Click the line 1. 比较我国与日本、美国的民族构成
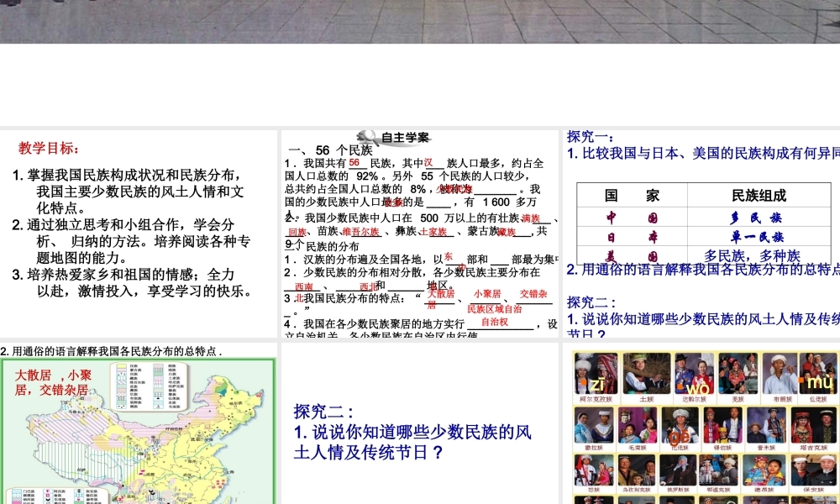Screen dimensions: 840x504 click(703, 154)
